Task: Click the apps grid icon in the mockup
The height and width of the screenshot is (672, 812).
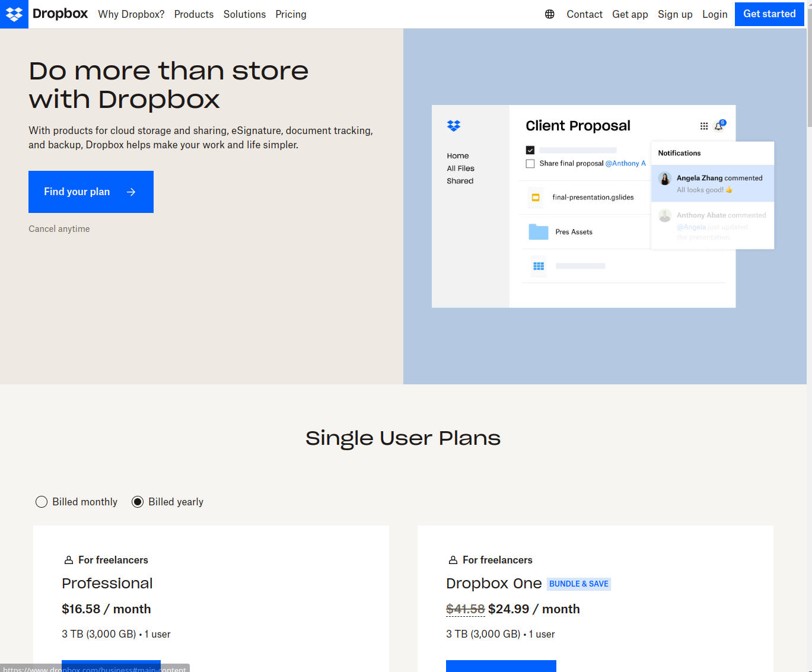Action: pyautogui.click(x=704, y=126)
